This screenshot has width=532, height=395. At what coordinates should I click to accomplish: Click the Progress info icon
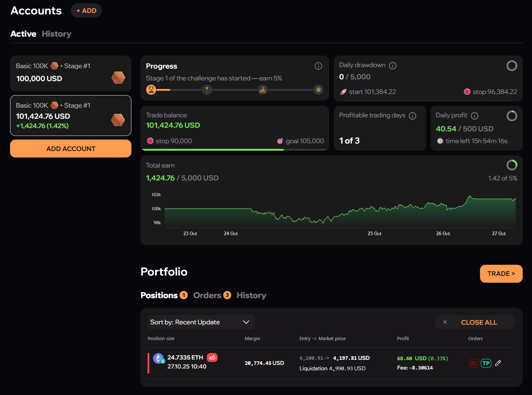318,66
